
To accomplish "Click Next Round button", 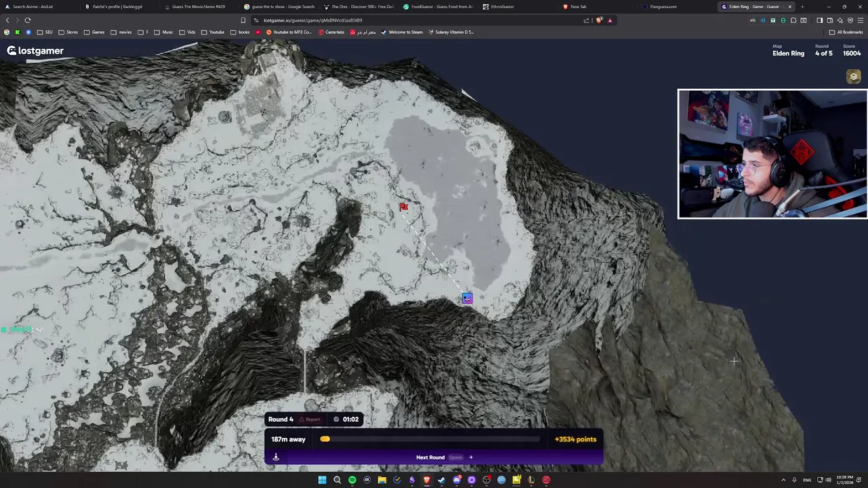I will [444, 457].
